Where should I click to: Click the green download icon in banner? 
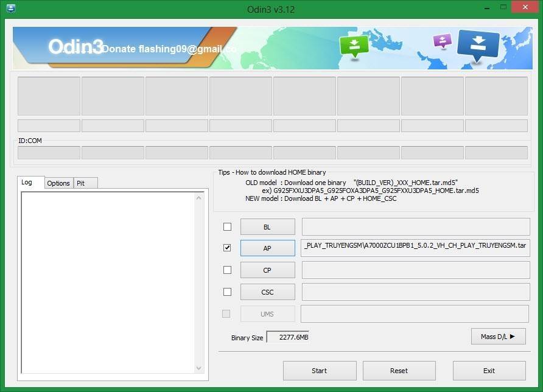pos(354,46)
